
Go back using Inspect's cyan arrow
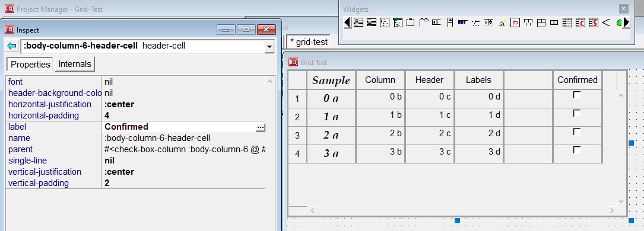pos(12,46)
